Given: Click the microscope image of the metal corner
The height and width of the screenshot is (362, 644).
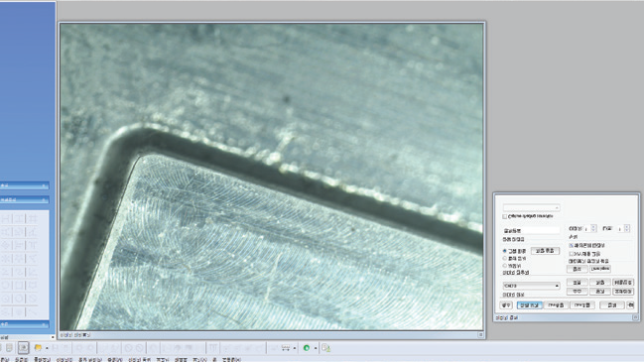Looking at the screenshot, I should coord(272,177).
